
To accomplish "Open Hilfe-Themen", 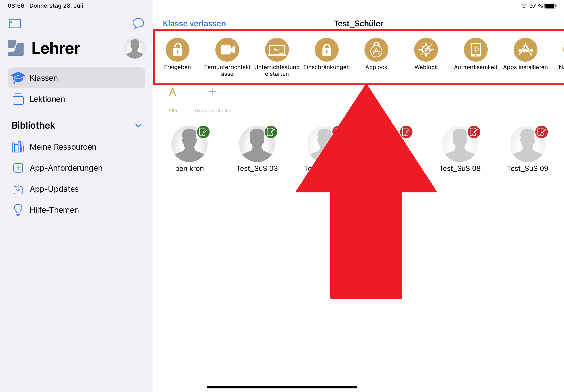I will [76, 210].
